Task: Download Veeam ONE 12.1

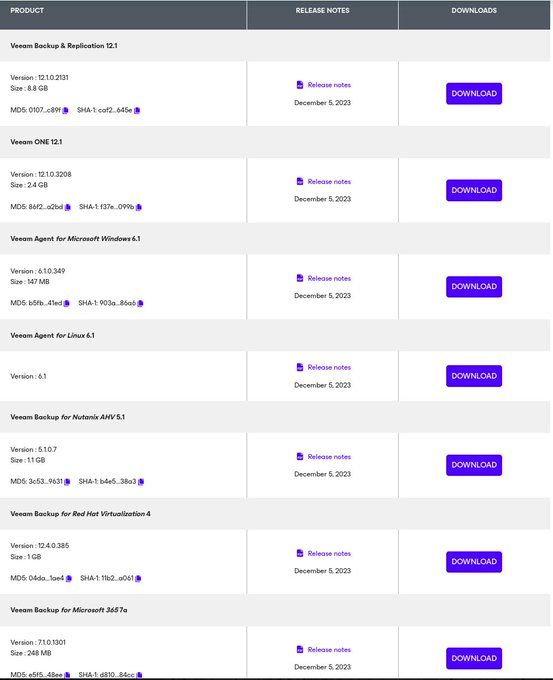Action: click(x=474, y=190)
